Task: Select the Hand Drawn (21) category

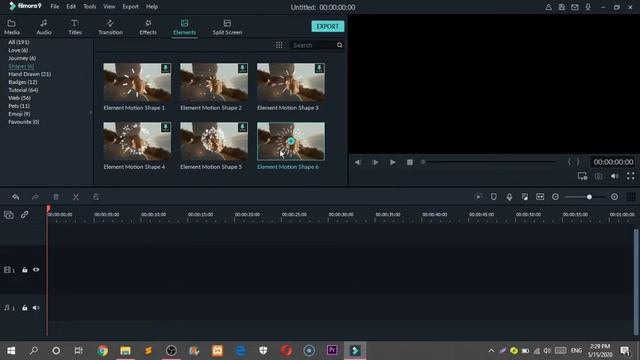Action: [x=29, y=74]
